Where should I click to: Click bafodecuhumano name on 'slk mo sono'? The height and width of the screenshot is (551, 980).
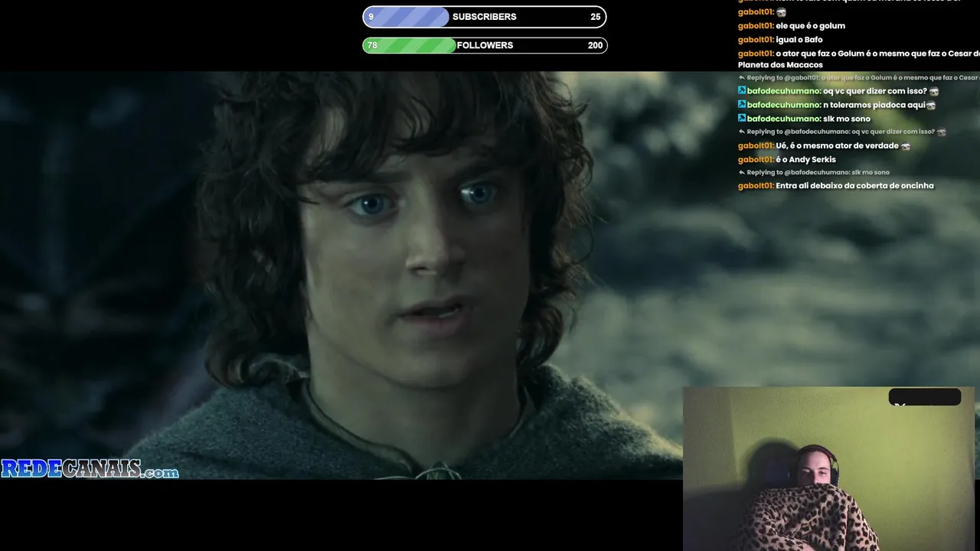click(784, 119)
